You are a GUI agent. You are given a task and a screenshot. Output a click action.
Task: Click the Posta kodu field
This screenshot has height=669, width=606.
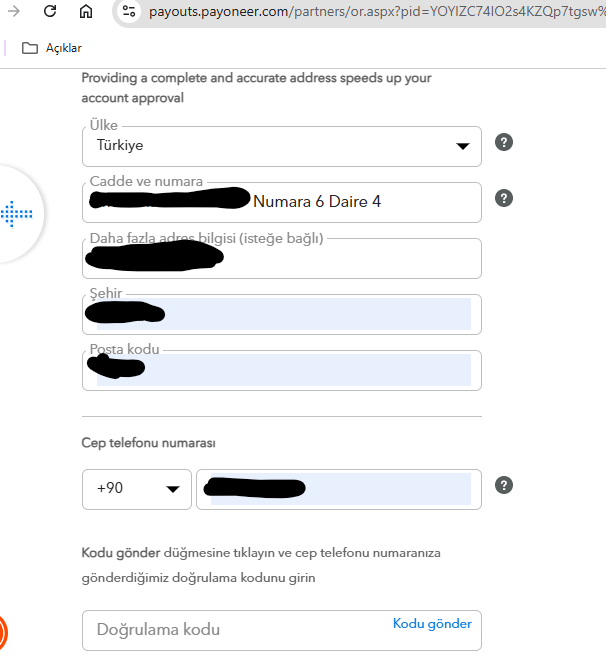pyautogui.click(x=282, y=370)
